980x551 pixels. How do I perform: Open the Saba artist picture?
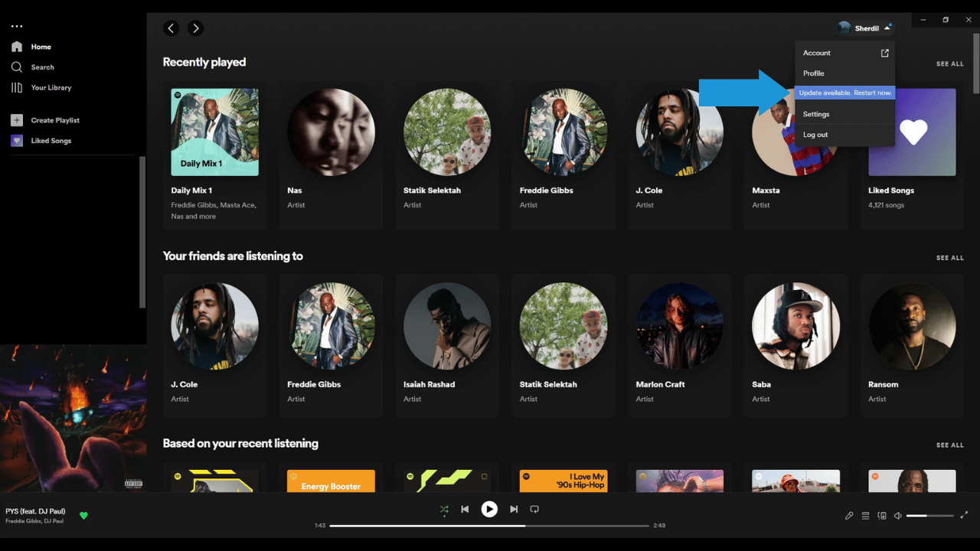(796, 327)
